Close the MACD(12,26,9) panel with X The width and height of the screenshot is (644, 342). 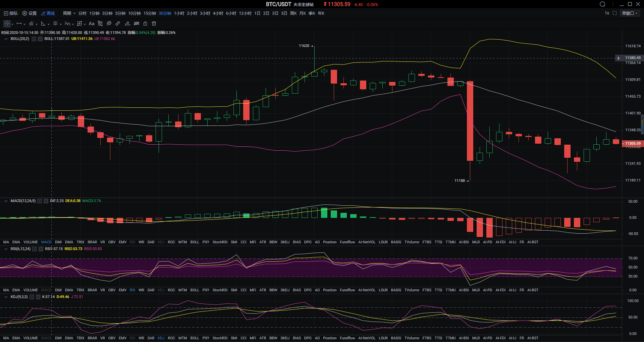[x=46, y=201]
